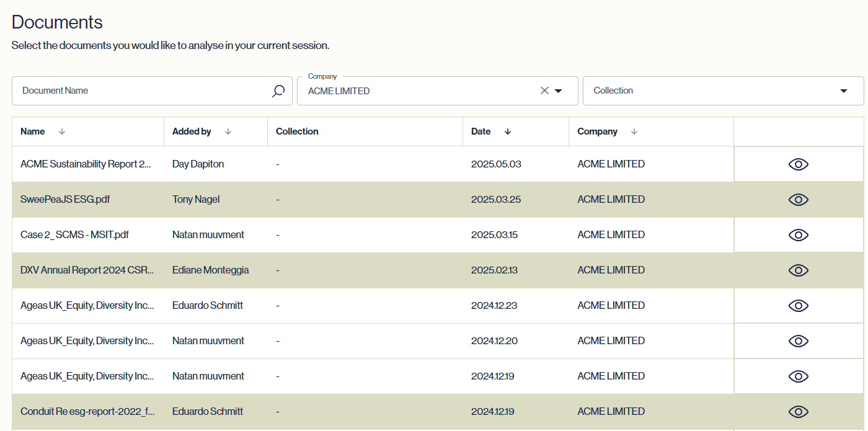
Task: Preview ACME Sustainability Report with eye icon
Action: [x=799, y=164]
